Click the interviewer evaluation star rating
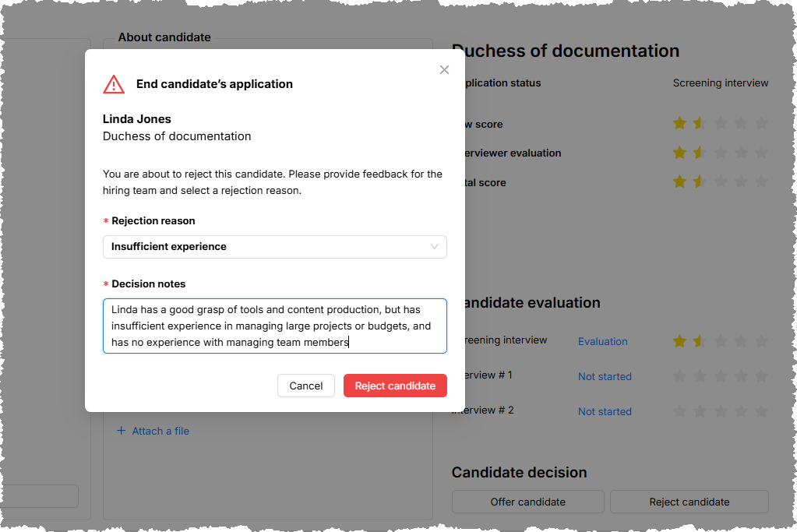The width and height of the screenshot is (797, 532). click(x=720, y=153)
